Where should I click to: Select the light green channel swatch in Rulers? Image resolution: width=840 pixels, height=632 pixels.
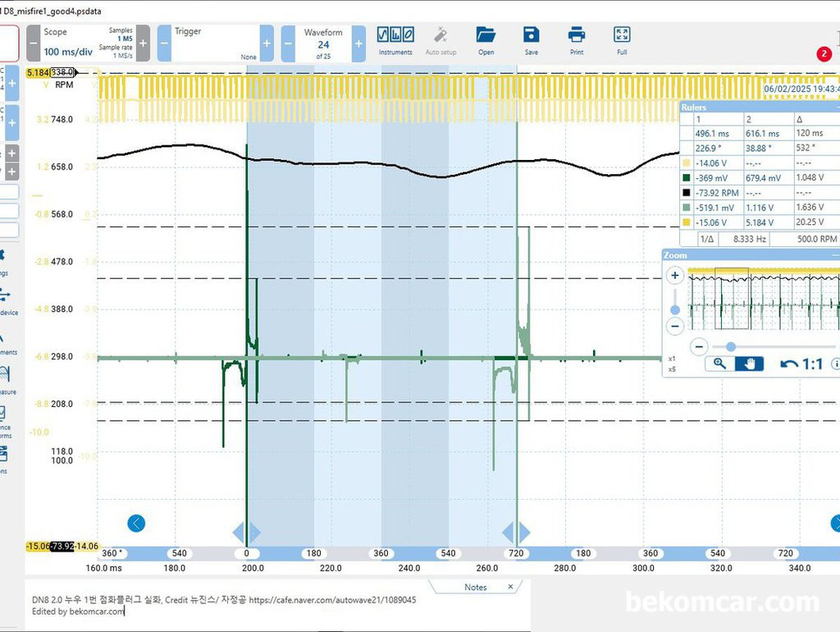(687, 208)
